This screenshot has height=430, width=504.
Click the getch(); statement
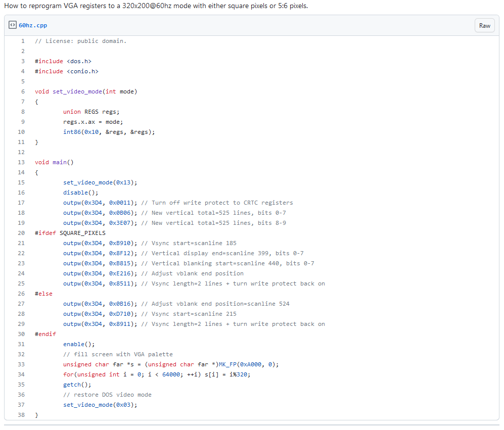[77, 385]
